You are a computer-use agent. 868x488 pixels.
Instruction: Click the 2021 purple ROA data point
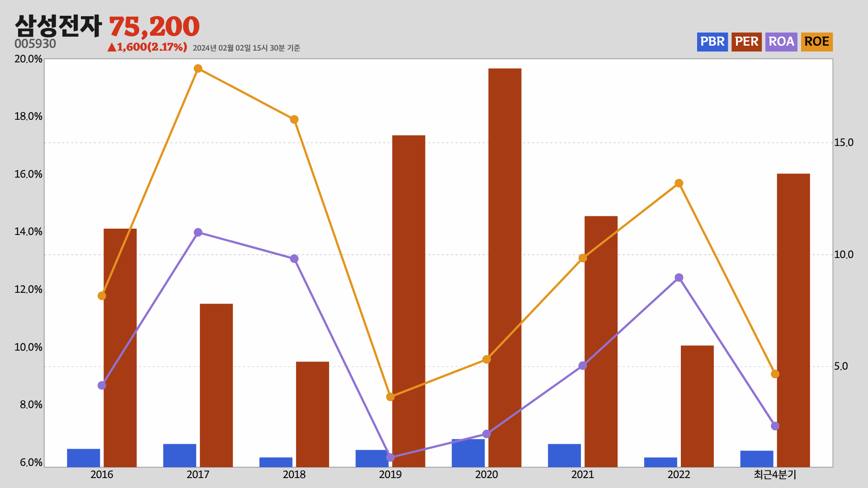click(x=583, y=366)
